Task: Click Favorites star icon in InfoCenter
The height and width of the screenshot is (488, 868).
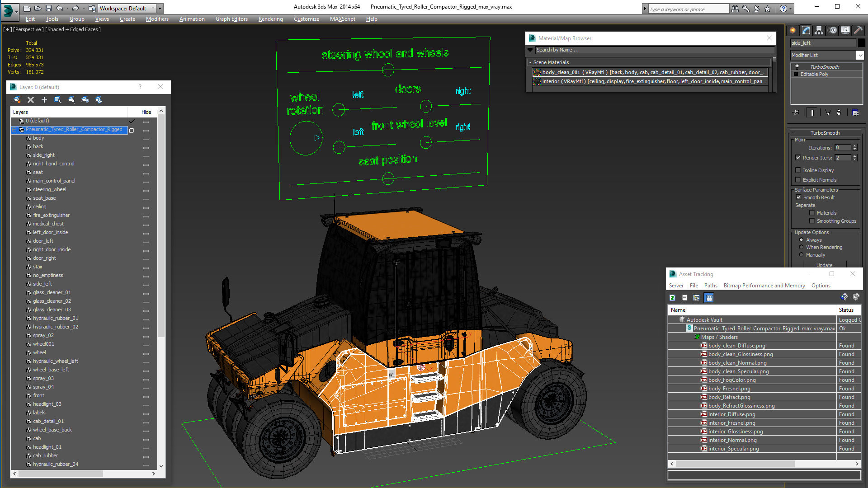Action: pos(768,9)
